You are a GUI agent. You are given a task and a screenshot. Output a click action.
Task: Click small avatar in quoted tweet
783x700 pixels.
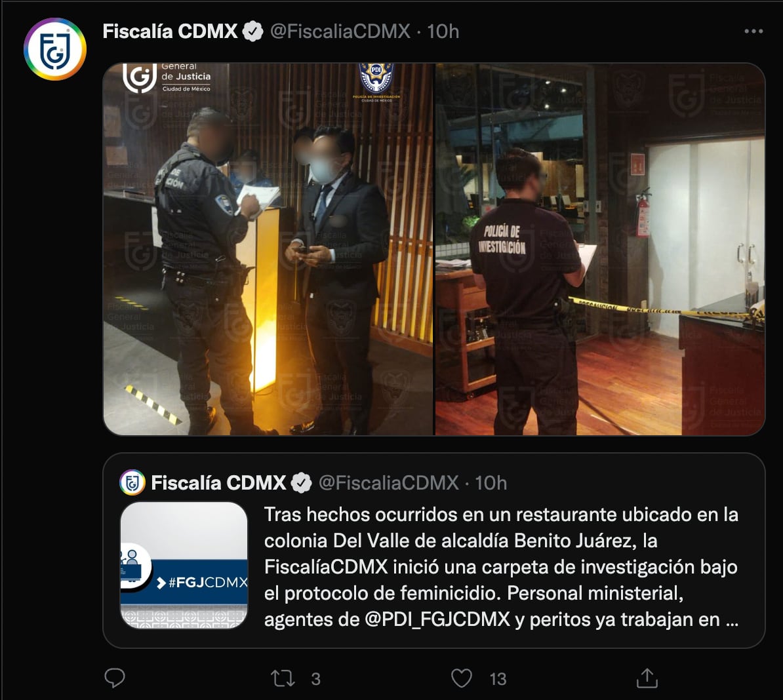(132, 482)
